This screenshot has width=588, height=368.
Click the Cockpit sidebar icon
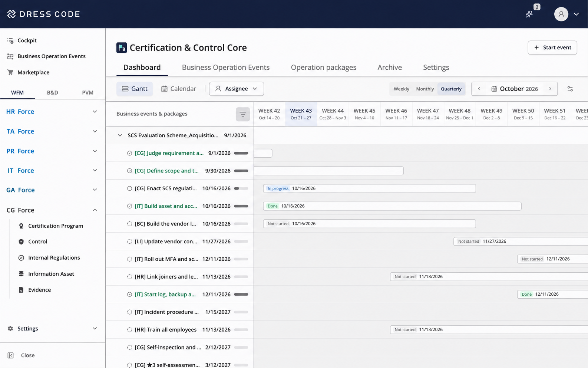pos(10,40)
